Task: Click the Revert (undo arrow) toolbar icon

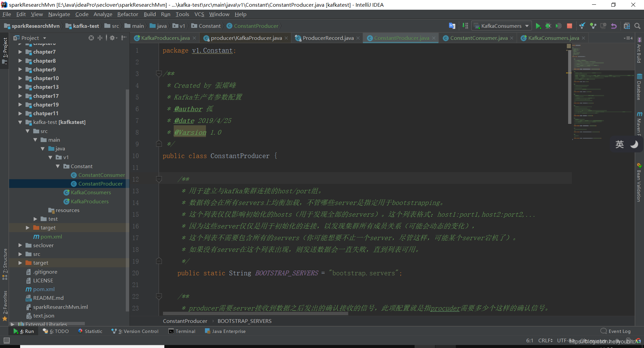Action: [x=614, y=26]
